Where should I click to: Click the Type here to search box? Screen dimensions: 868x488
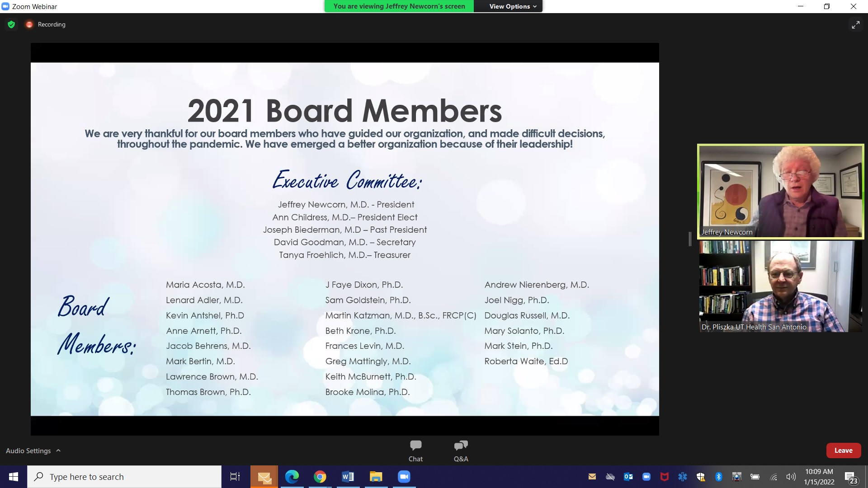tap(124, 477)
